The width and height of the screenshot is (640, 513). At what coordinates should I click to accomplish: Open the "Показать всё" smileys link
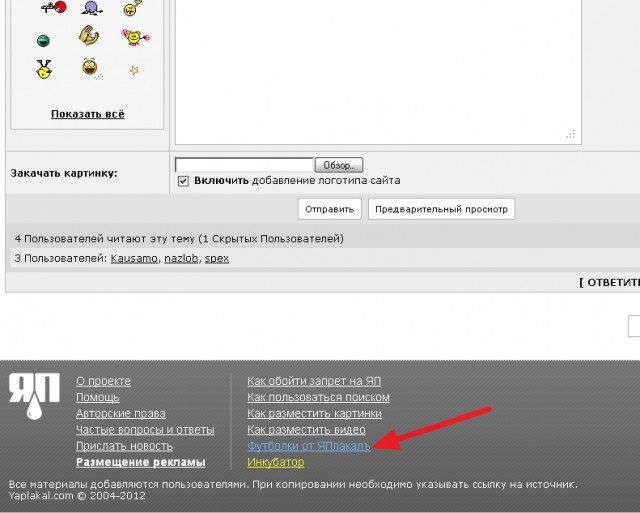[88, 114]
